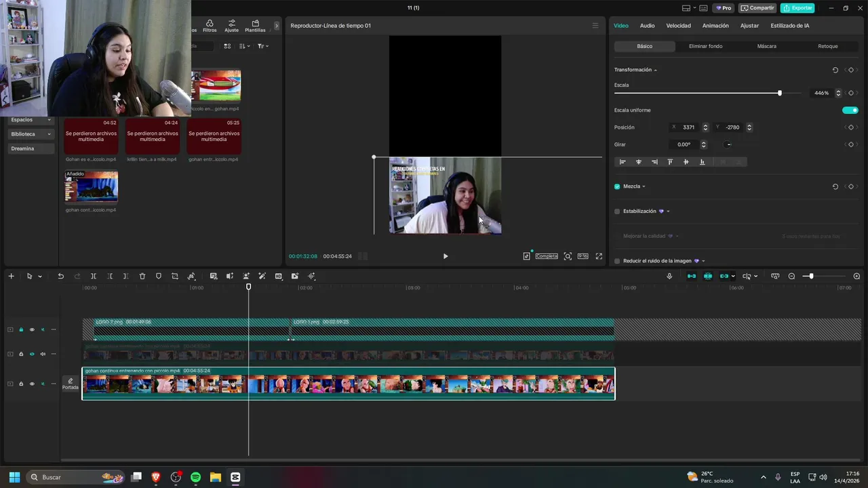Reset the Transformación settings
This screenshot has height=488, width=868.
pyautogui.click(x=835, y=70)
